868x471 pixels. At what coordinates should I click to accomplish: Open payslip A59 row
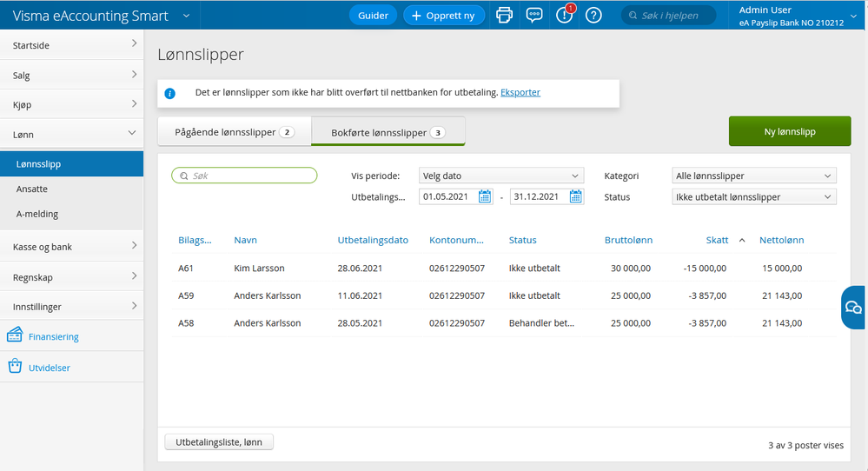point(504,295)
